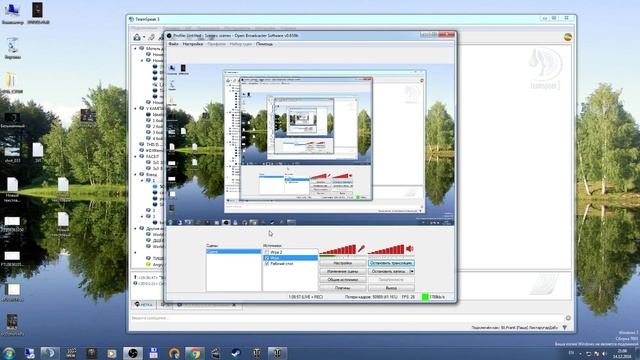Select the Сцена entry in scenes list
Viewport: 640px width, 360px height.
(233, 251)
